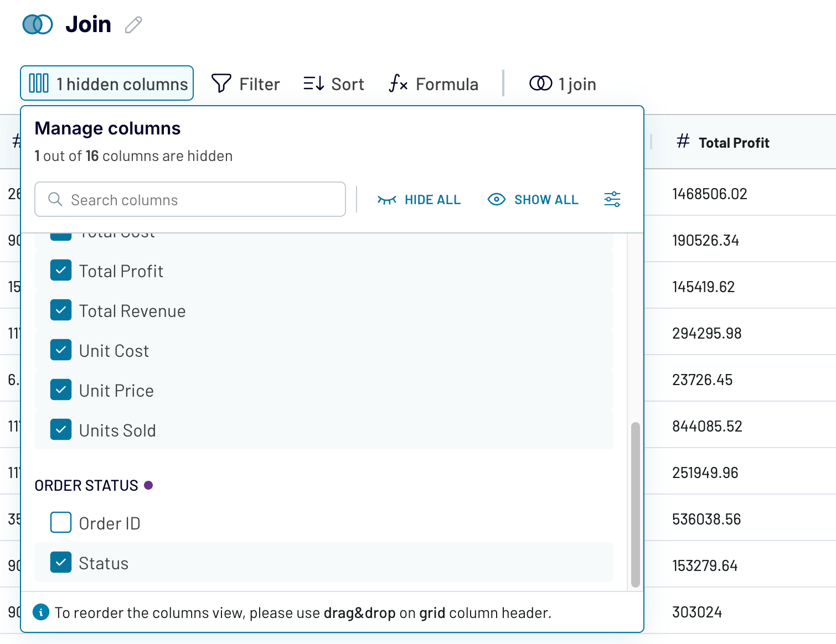Click the pencil icon to rename Join
The image size is (836, 644).
coord(133,25)
